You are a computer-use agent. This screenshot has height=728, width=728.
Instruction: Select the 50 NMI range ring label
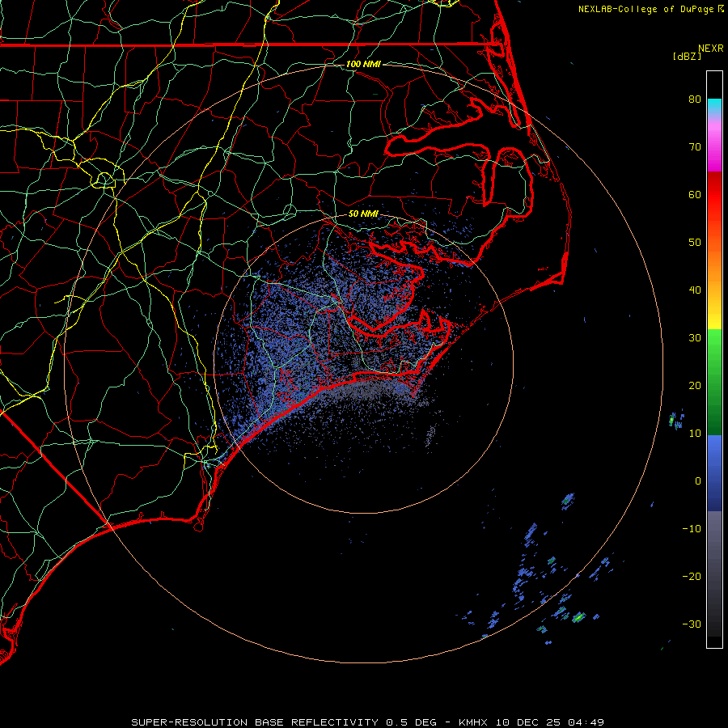[363, 214]
